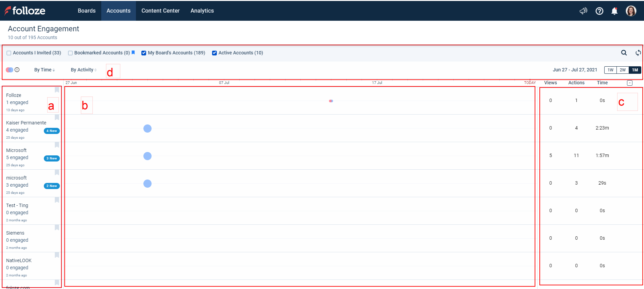This screenshot has height=289, width=644.
Task: Select the 1M time range
Action: [635, 70]
